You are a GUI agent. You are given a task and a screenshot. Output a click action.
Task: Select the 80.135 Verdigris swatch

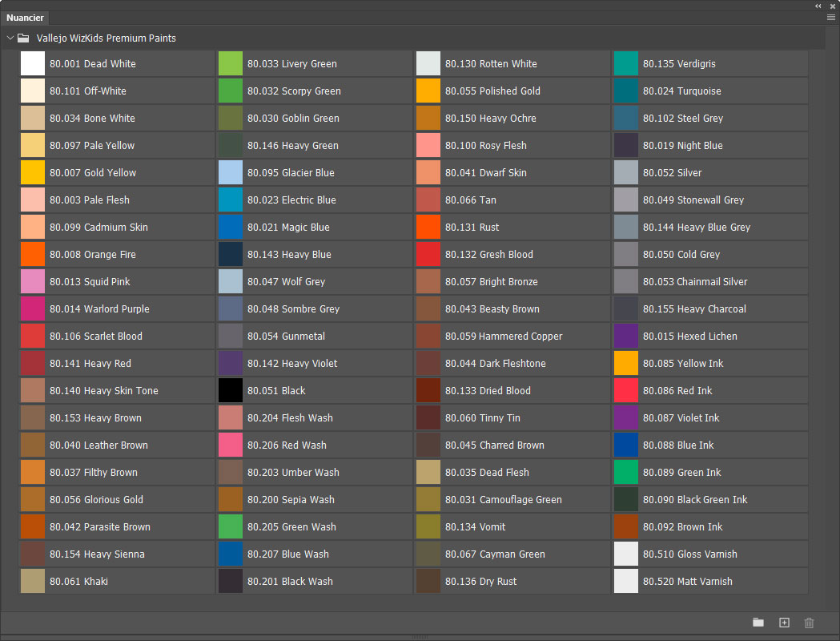pos(626,64)
